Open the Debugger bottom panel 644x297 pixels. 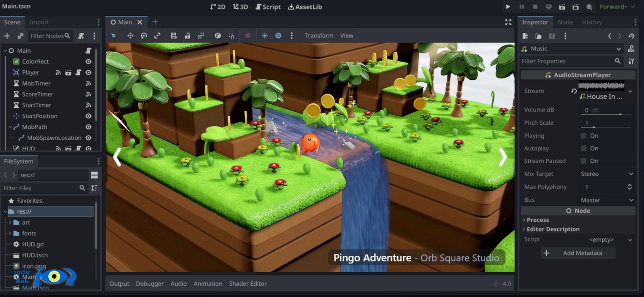tap(149, 283)
